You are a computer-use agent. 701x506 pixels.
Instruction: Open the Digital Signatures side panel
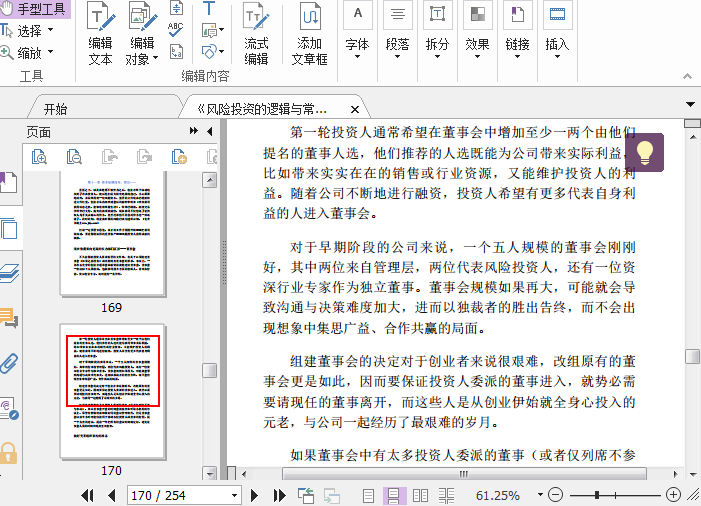(x=8, y=408)
